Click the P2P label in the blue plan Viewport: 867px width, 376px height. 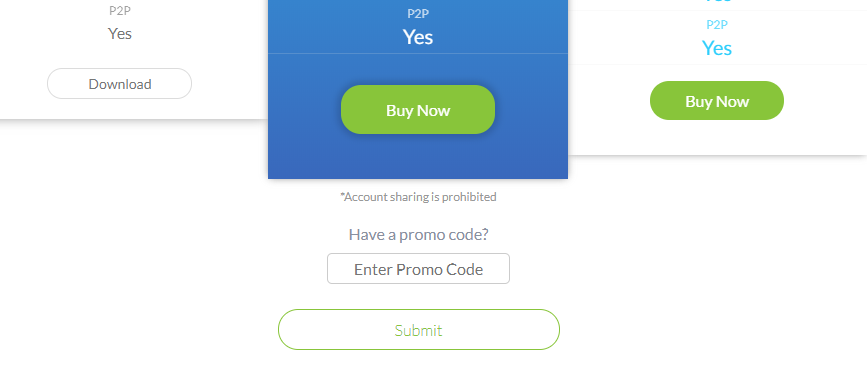[418, 14]
